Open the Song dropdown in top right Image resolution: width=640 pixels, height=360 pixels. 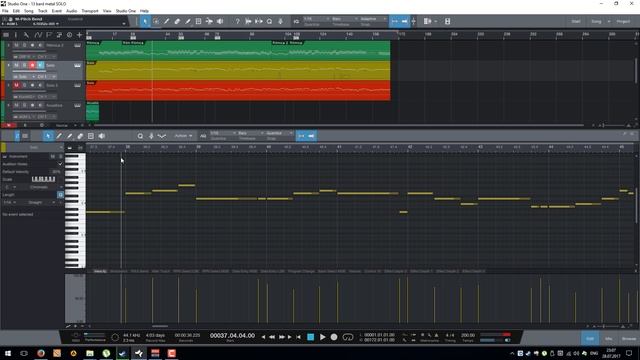pos(609,21)
